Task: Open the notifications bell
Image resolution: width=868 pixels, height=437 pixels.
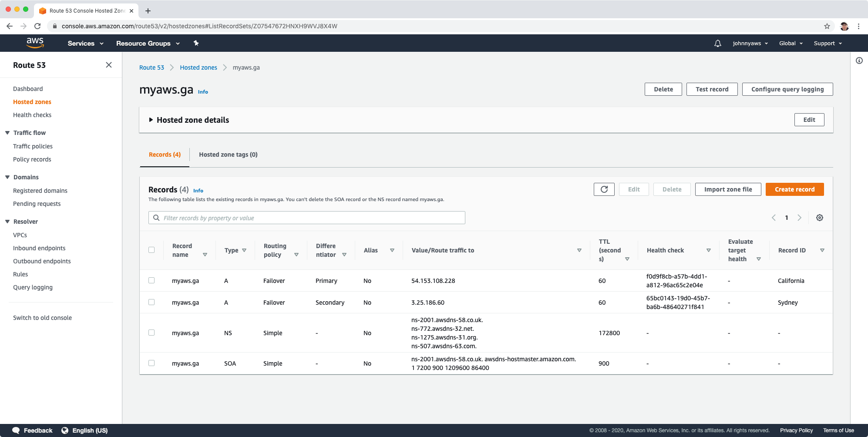Action: click(x=718, y=43)
